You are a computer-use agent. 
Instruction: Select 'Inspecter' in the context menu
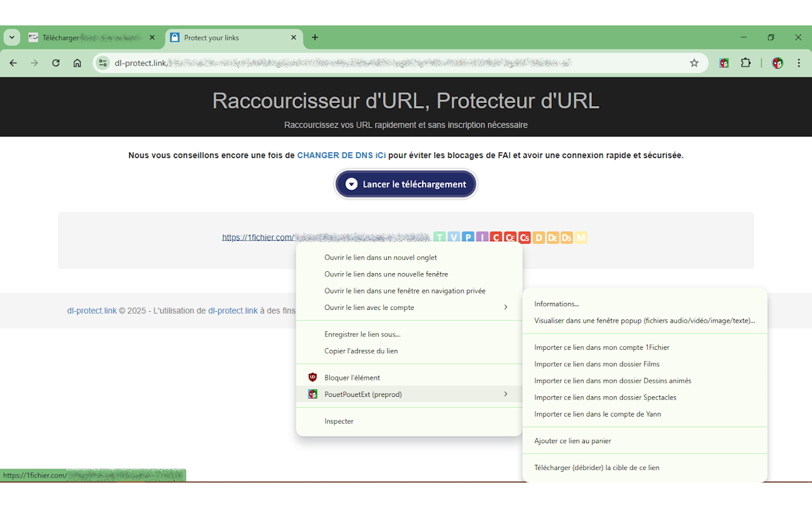pyautogui.click(x=409, y=421)
